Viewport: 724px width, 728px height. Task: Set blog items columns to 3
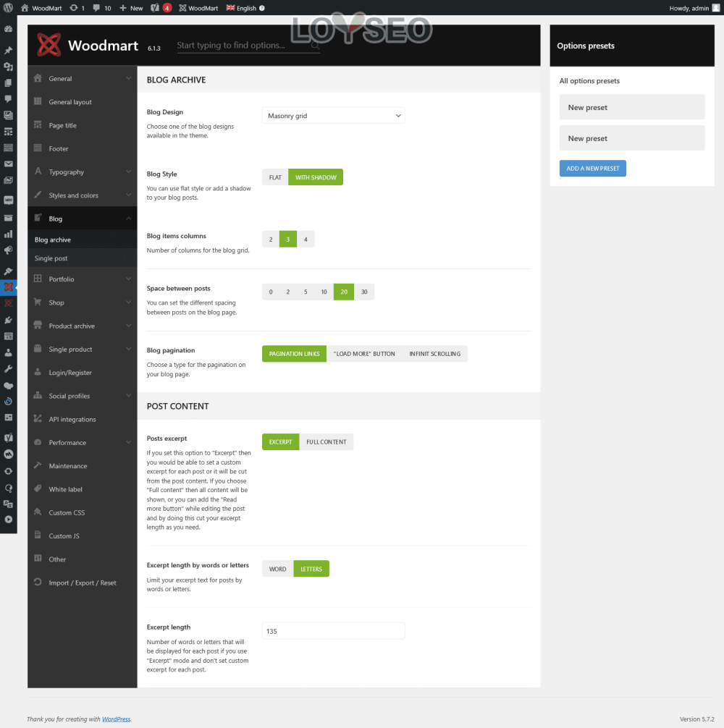pyautogui.click(x=288, y=240)
